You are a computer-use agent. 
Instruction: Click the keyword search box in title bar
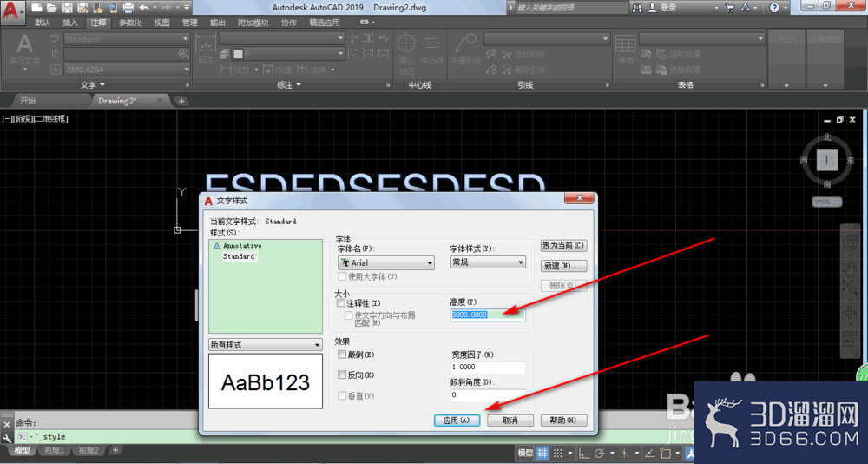pos(571,8)
